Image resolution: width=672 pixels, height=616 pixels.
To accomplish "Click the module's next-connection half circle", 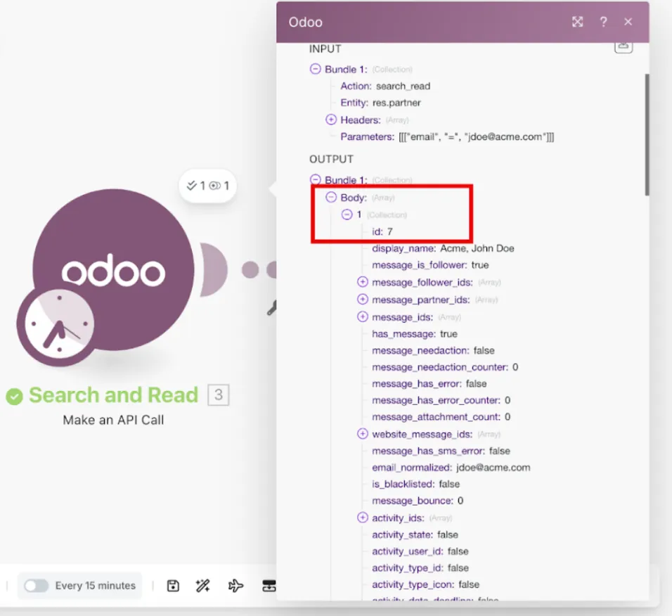I will pyautogui.click(x=214, y=269).
